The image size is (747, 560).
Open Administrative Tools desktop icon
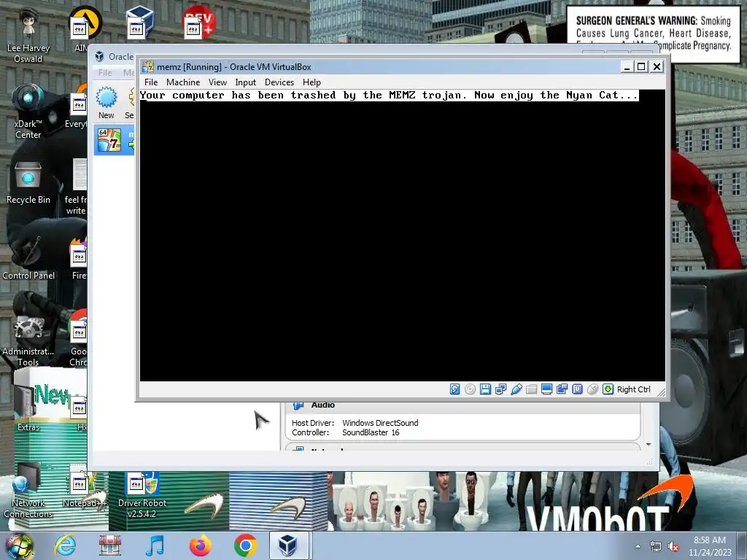click(28, 339)
